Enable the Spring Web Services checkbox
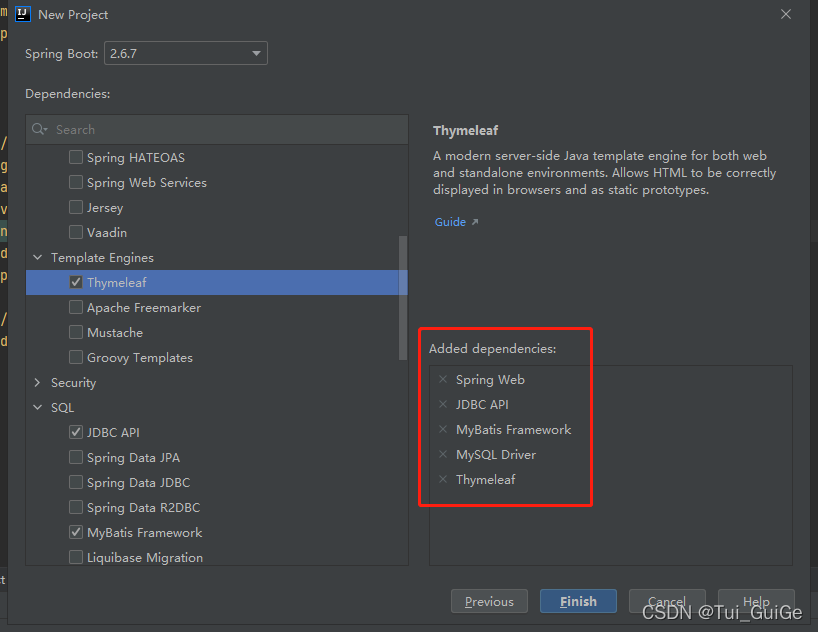This screenshot has width=818, height=632. click(76, 182)
